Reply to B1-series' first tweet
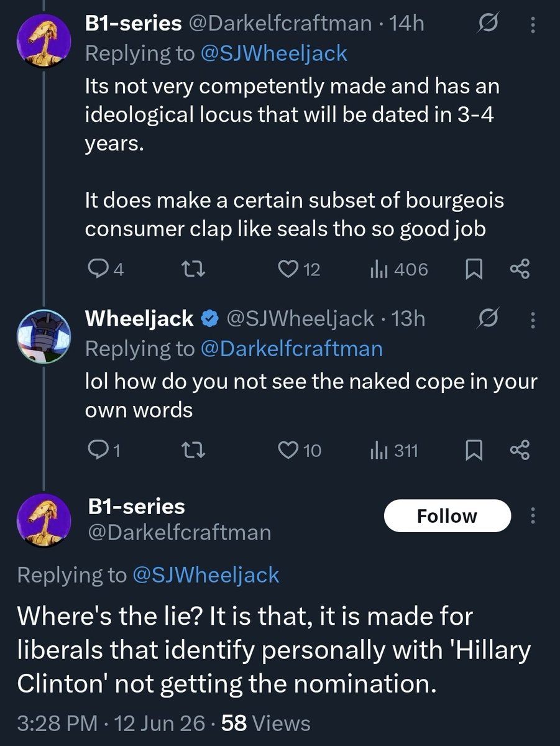Screen dimensions: 560x746 tap(106, 269)
